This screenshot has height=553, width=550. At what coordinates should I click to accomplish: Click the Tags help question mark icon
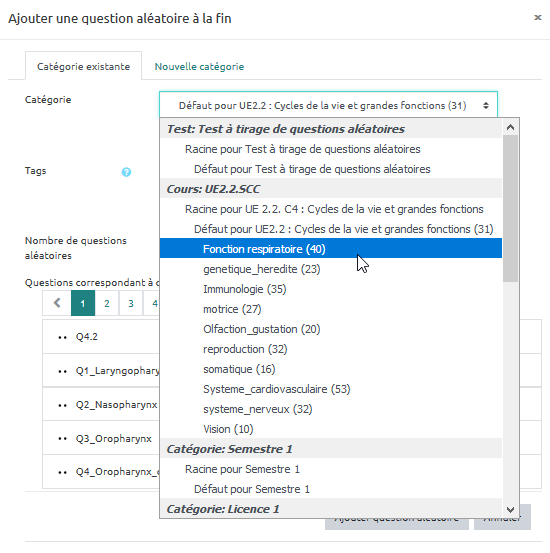(126, 172)
